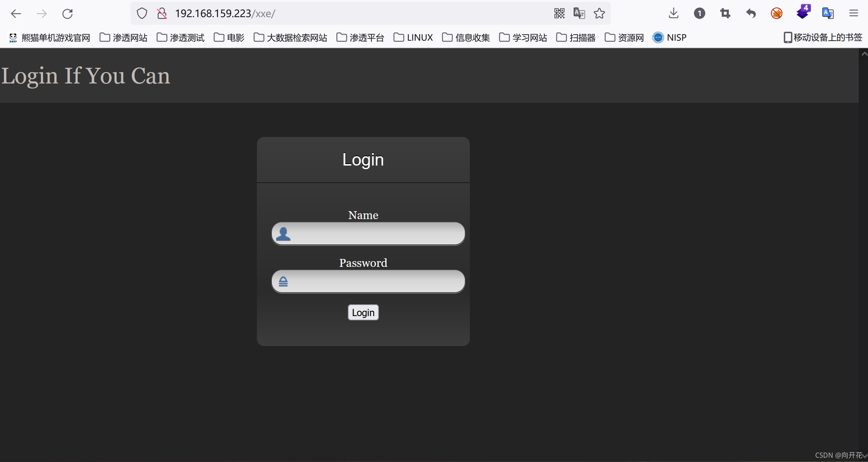The image size is (868, 462).
Task: Click the URL address bar
Action: 357,14
